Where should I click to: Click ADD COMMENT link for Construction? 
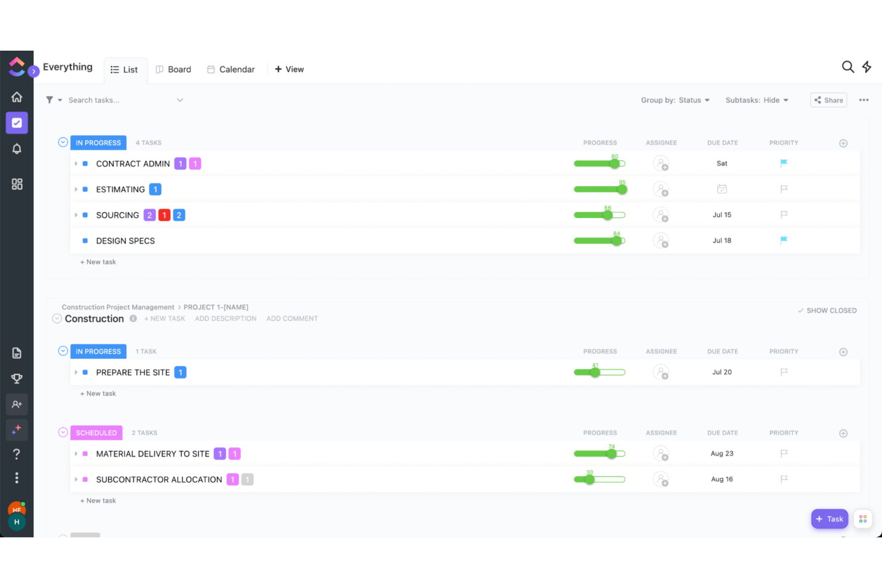point(292,319)
